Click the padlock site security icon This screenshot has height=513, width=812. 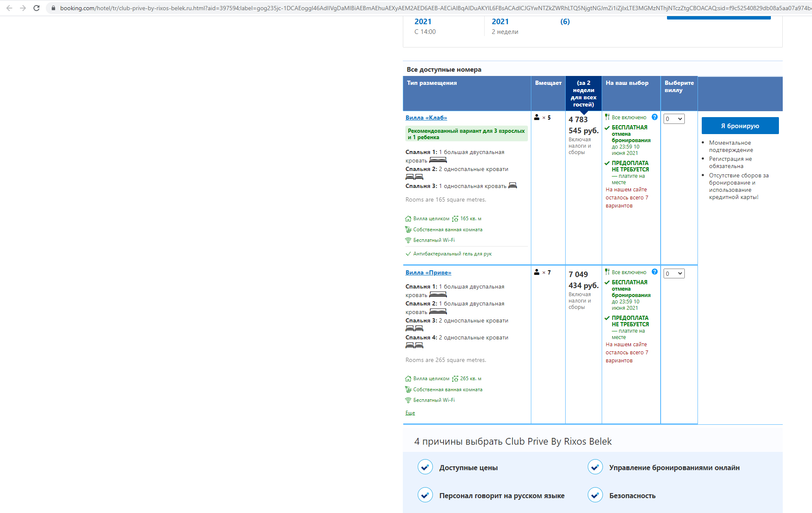(53, 8)
